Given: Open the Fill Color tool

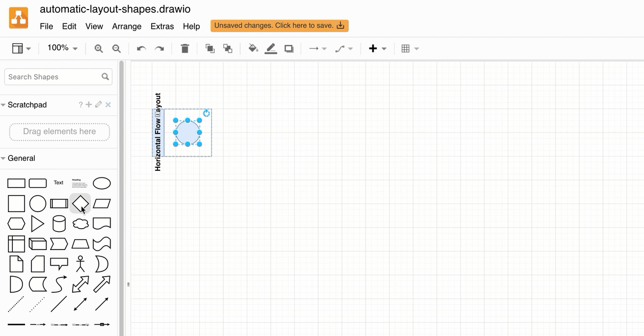Looking at the screenshot, I should (253, 48).
